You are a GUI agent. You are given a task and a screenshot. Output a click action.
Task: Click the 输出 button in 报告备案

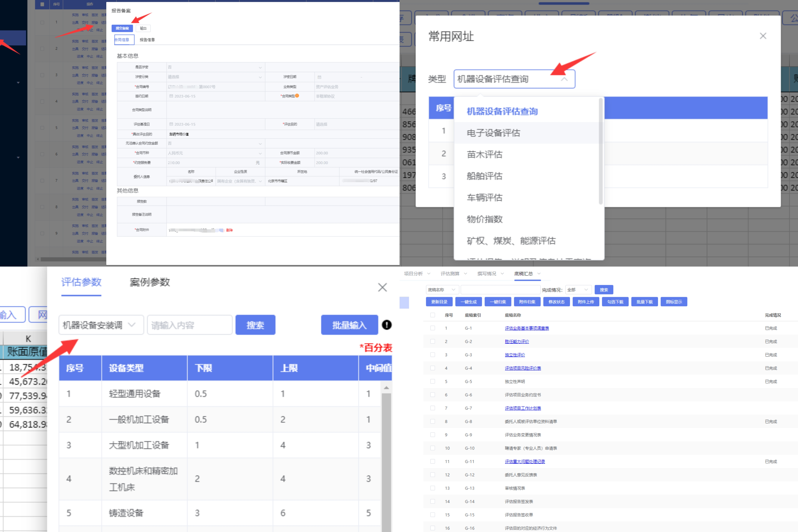(143, 28)
